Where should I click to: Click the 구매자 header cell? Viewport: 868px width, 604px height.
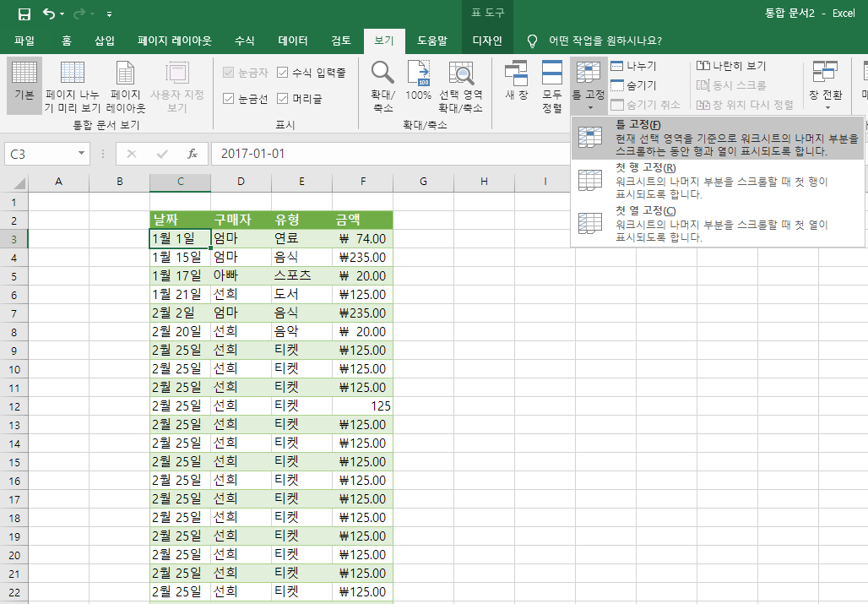241,220
